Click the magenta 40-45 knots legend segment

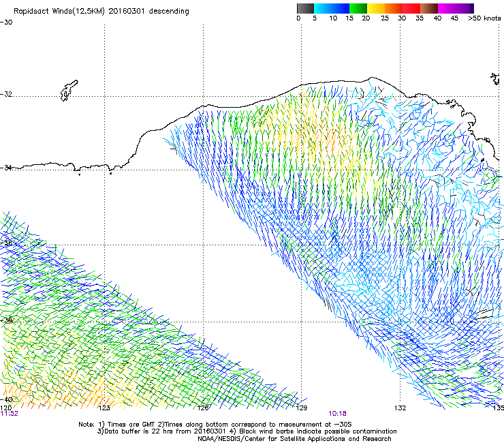pos(447,8)
